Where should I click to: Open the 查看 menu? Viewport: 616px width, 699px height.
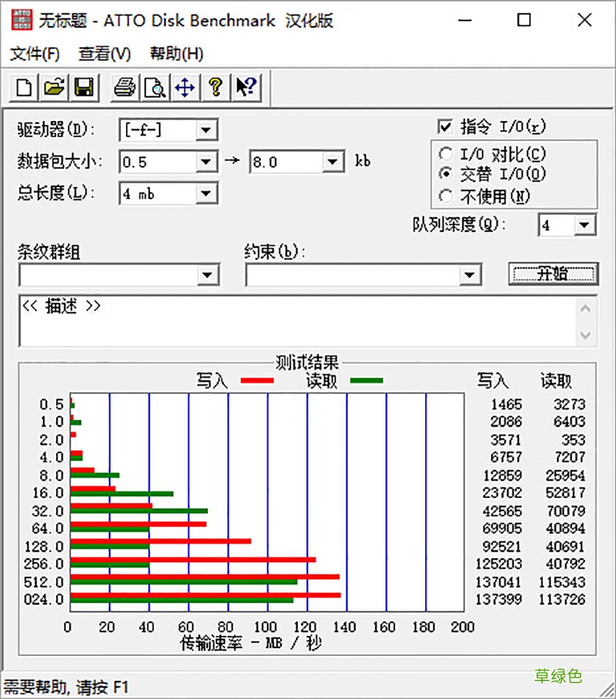(x=103, y=53)
